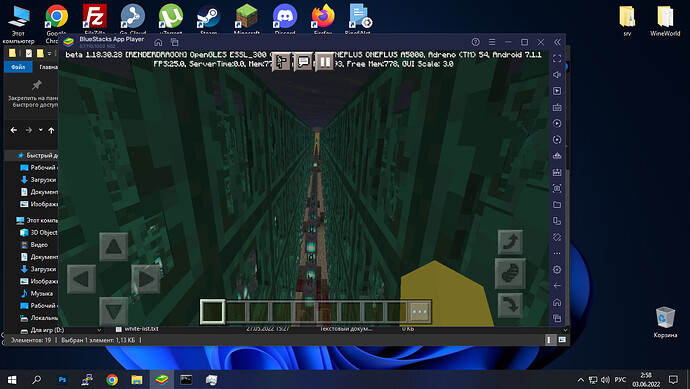Click the pin to Quick Access icon in Explorer
690x389 pixels.
37,84
